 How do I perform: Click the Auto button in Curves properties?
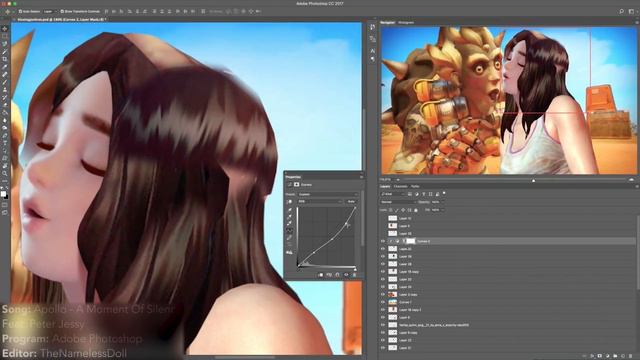click(x=351, y=202)
